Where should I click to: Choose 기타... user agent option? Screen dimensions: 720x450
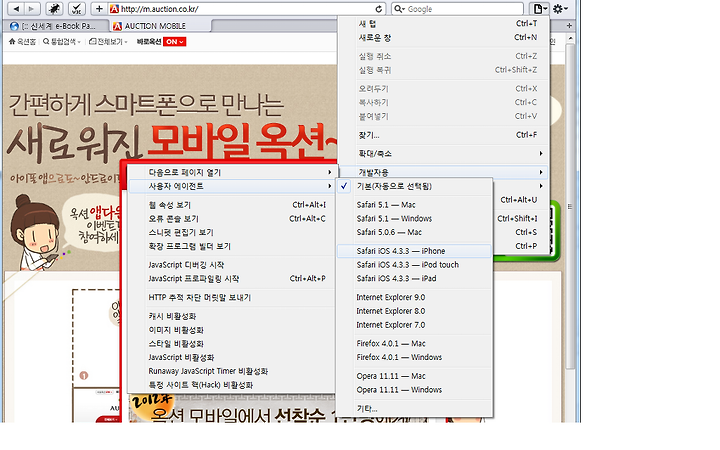click(x=415, y=409)
